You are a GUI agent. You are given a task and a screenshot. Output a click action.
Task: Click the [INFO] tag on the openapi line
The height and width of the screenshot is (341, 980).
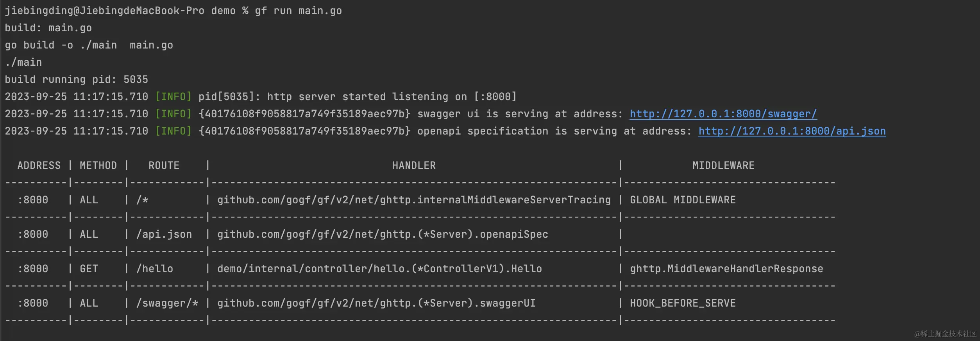[173, 131]
